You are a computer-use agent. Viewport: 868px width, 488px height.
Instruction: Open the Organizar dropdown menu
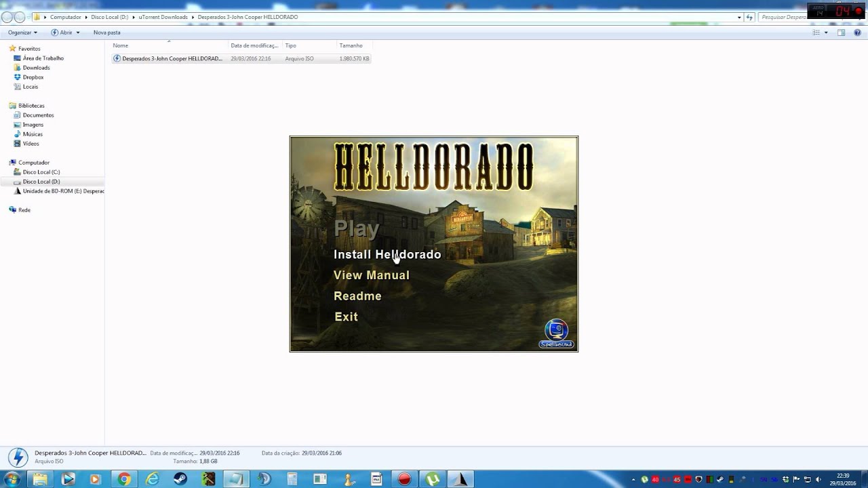tap(22, 33)
